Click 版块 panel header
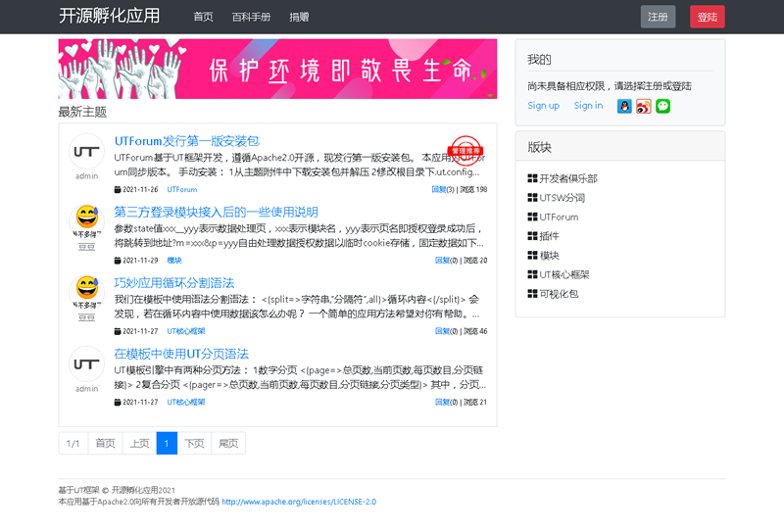Image resolution: width=784 pixels, height=532 pixels. click(x=620, y=147)
